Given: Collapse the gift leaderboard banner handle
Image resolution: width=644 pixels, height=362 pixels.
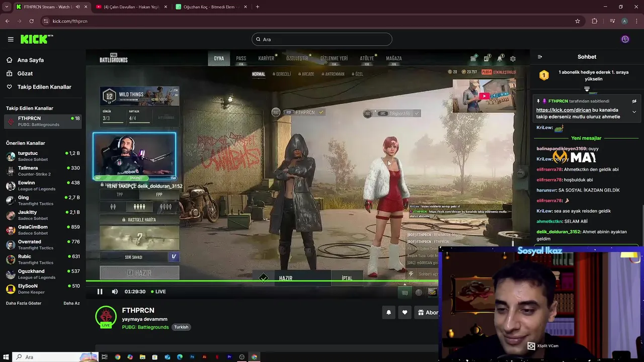Looking at the screenshot, I should [x=587, y=89].
